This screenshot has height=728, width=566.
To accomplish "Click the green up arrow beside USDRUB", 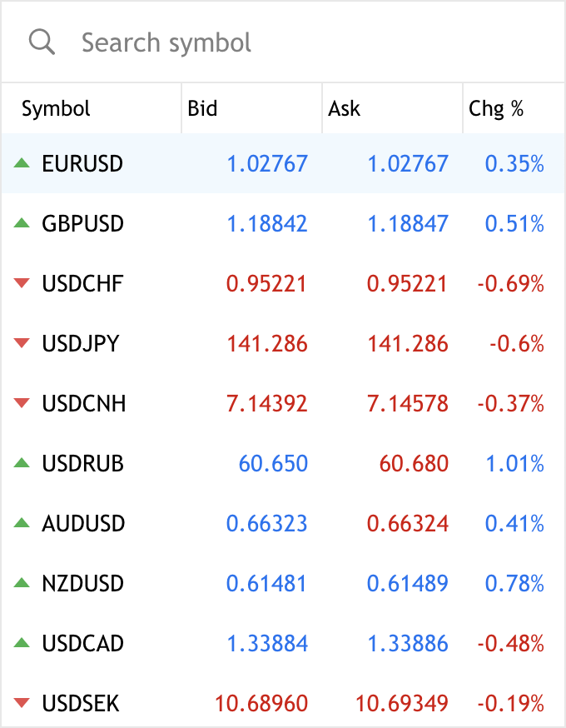I will pos(22,463).
